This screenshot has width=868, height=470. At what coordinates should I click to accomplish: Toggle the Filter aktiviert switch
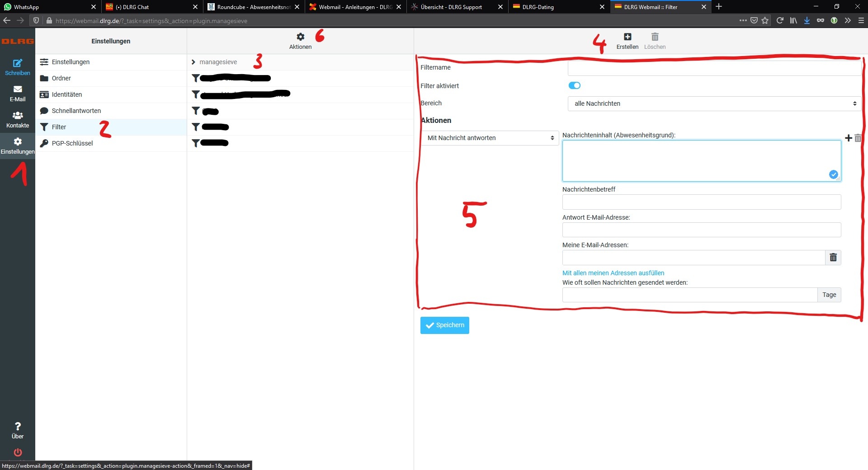574,86
